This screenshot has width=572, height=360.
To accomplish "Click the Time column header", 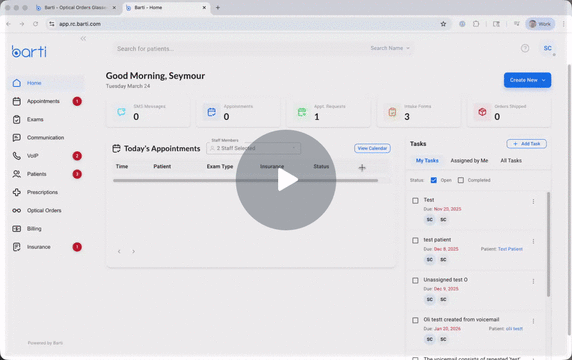I will [x=122, y=166].
